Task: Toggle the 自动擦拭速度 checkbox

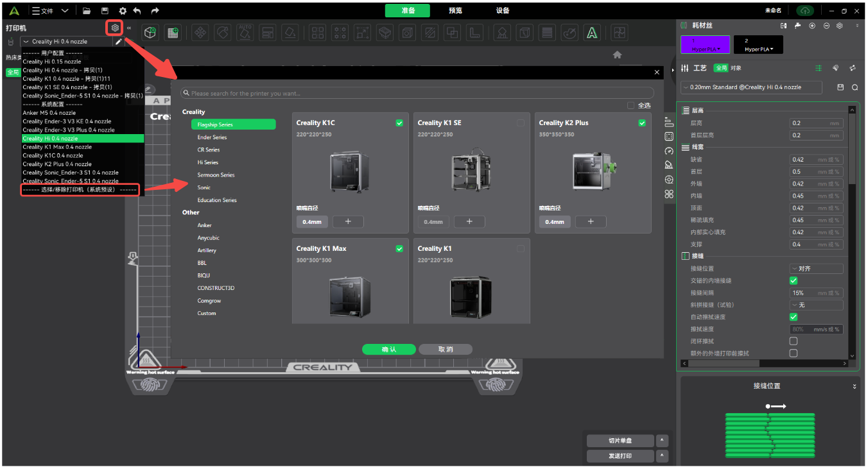Action: coord(794,317)
